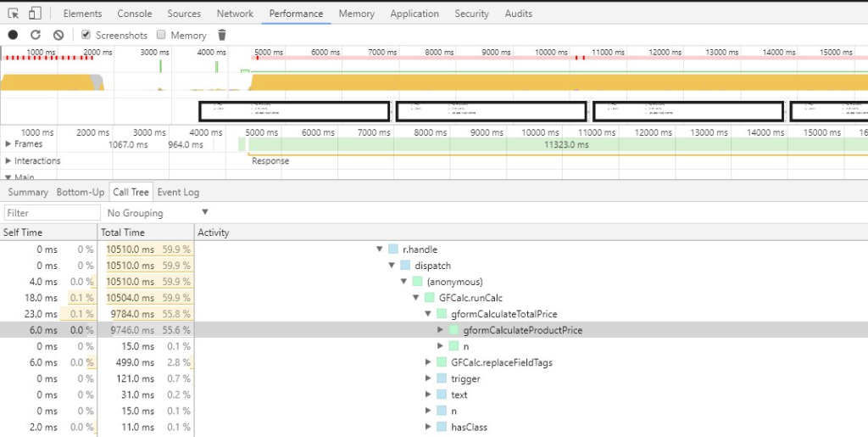
Task: Select the Performance tab
Action: pos(296,14)
